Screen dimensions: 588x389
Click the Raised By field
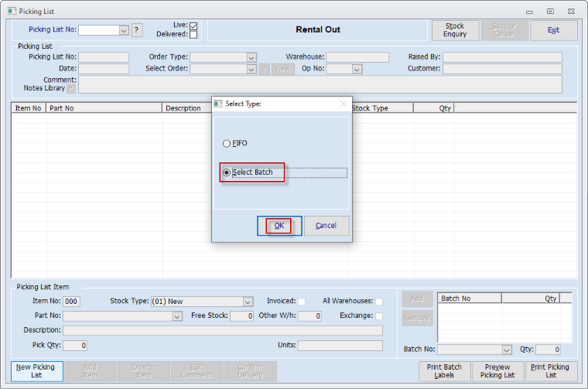pyautogui.click(x=502, y=57)
